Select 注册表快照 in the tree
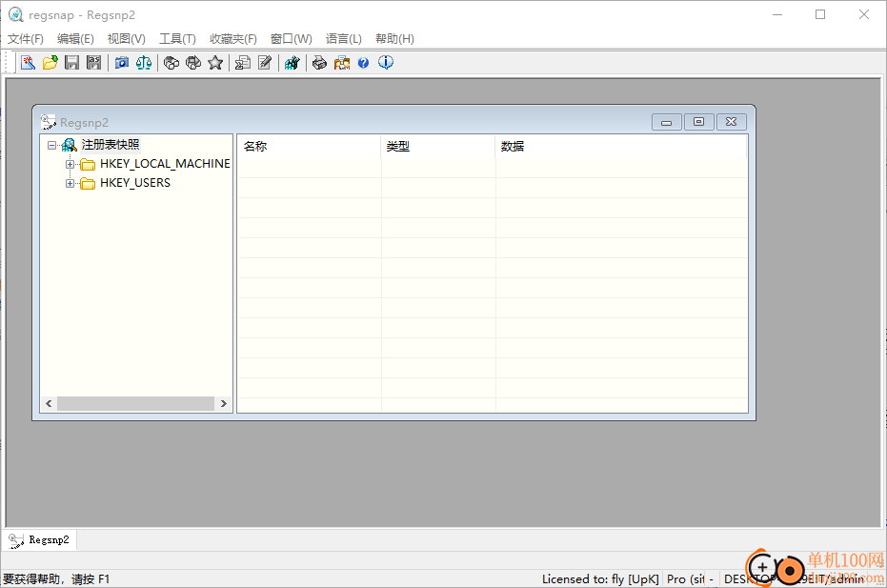 tap(111, 145)
